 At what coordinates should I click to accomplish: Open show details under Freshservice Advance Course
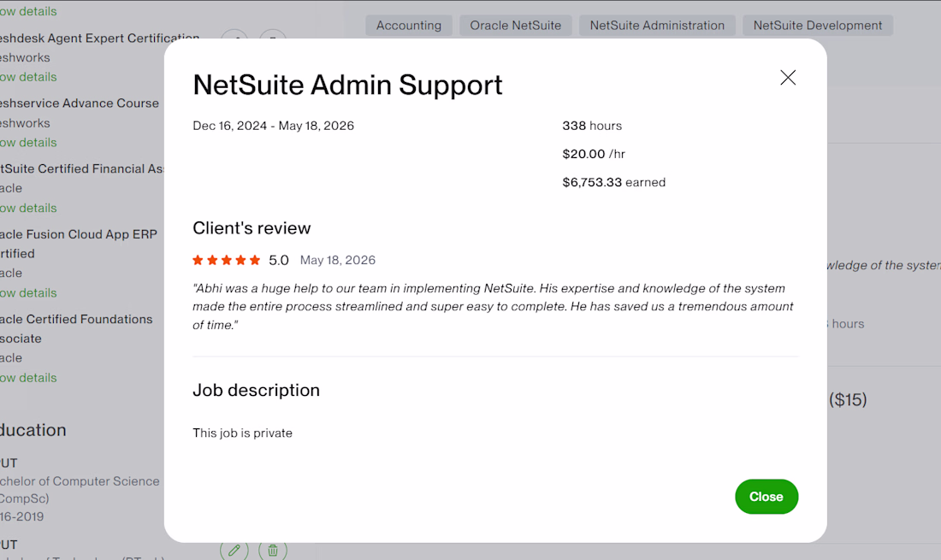(28, 142)
